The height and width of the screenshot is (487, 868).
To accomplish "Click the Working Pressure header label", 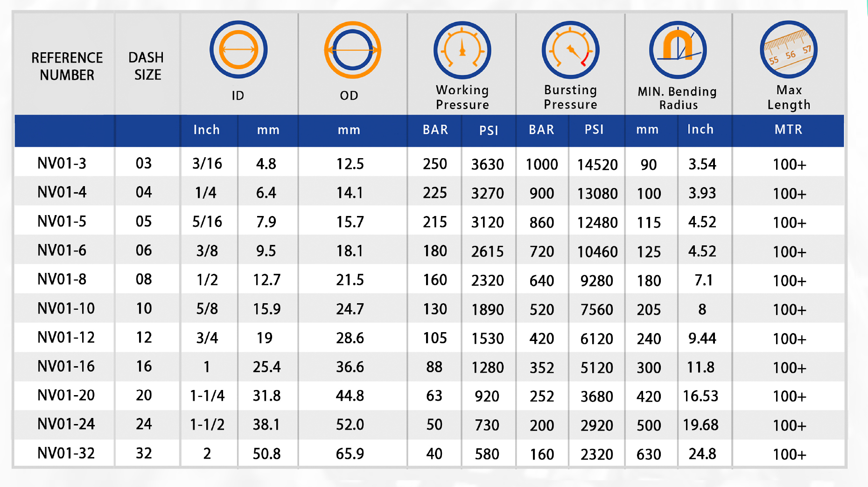I will point(462,97).
